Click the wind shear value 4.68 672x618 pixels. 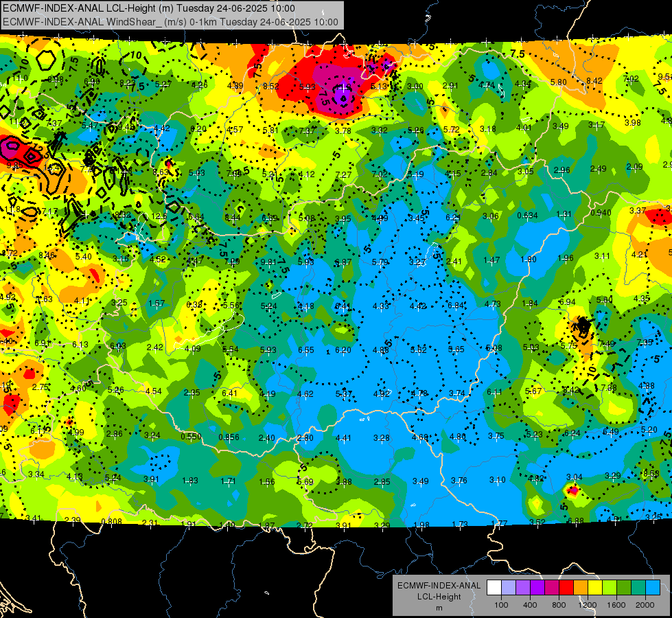pyautogui.click(x=419, y=437)
